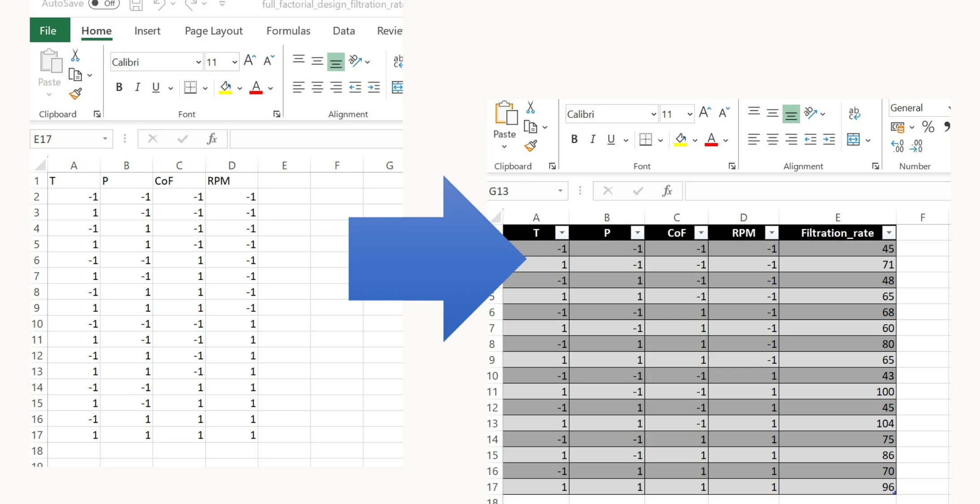Viewport: 980px width, 504px height.
Task: Click the Italic button in right ribbon
Action: click(593, 139)
